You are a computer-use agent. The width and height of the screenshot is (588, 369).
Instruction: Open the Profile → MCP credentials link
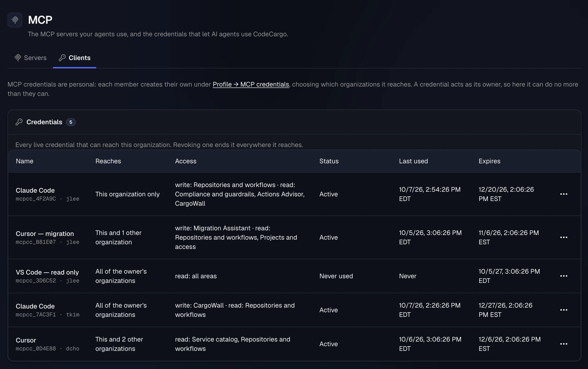251,84
